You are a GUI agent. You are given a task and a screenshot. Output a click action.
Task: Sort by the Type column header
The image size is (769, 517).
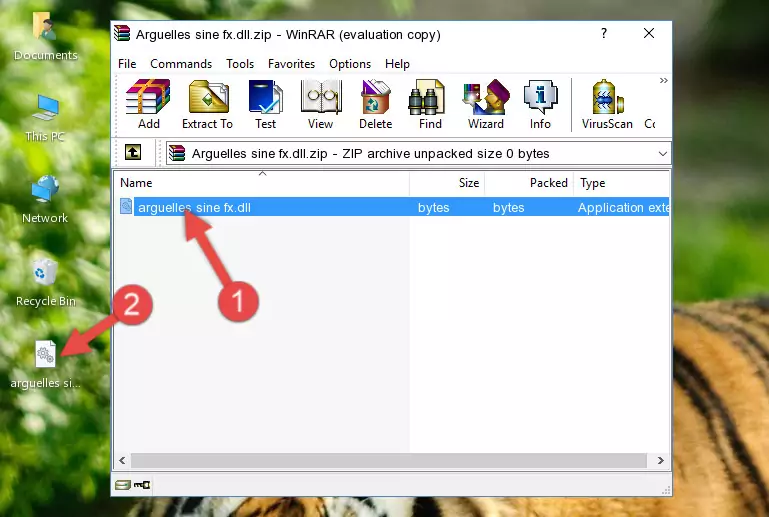pos(621,183)
